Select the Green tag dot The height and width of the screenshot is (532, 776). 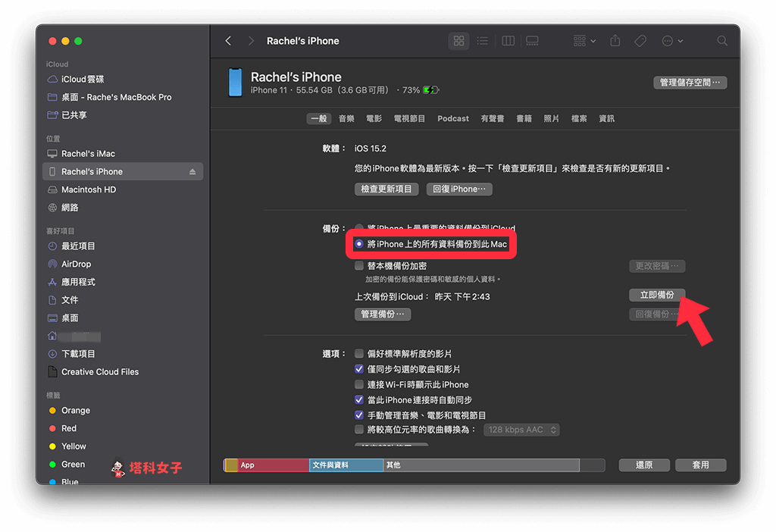coord(52,465)
